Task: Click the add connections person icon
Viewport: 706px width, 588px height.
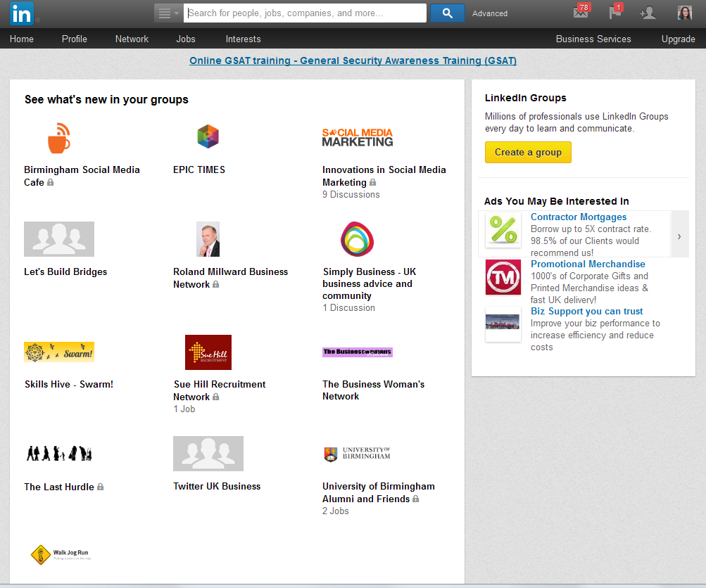Action: (647, 13)
